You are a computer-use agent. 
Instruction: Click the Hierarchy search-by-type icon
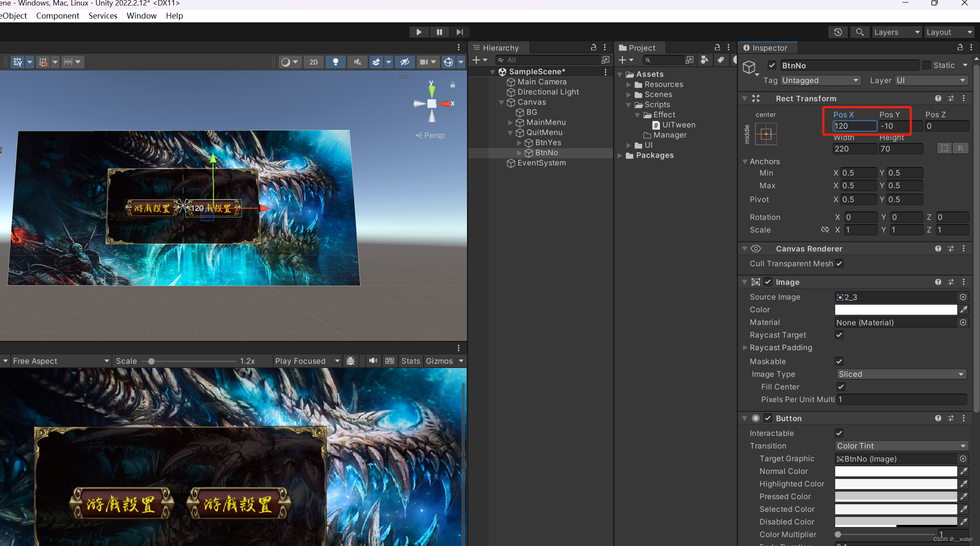tap(605, 60)
